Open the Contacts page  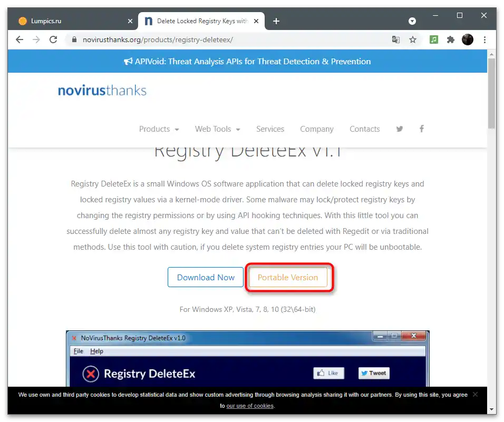pos(364,129)
